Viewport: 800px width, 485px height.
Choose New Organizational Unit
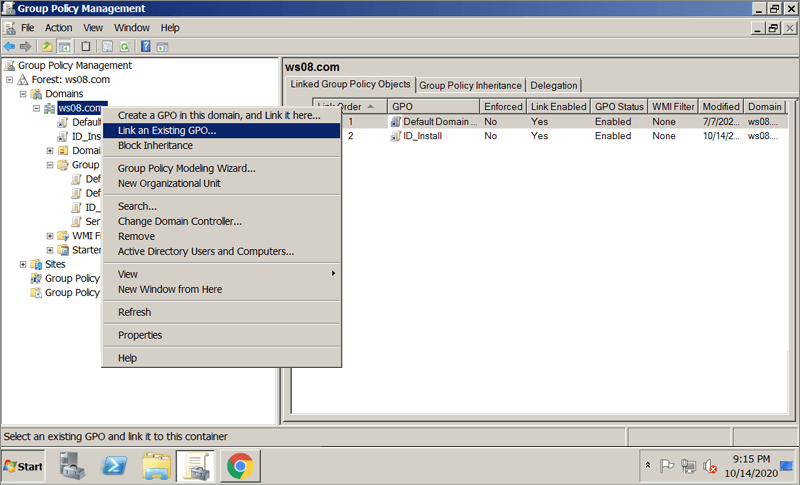[x=221, y=183]
